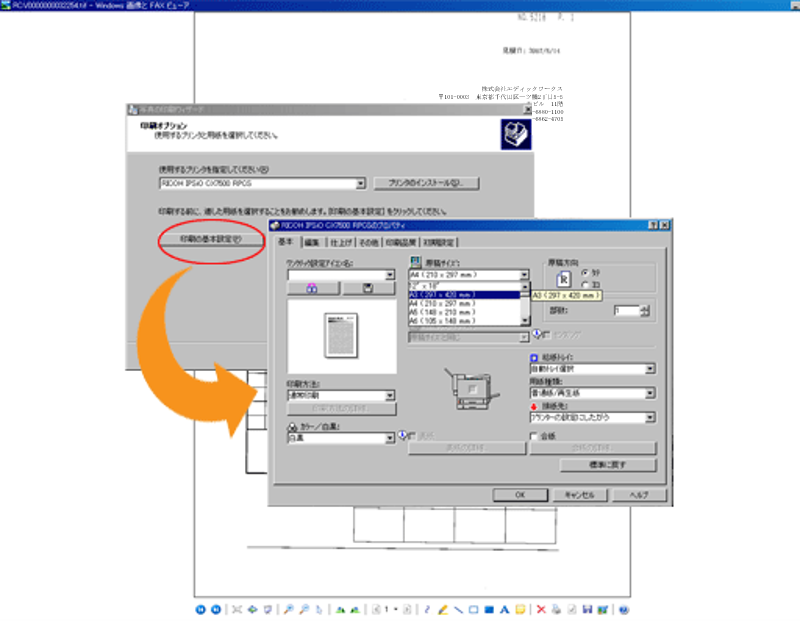The image size is (800, 621).
Task: Go to previous image with left blue arrow
Action: (201, 609)
